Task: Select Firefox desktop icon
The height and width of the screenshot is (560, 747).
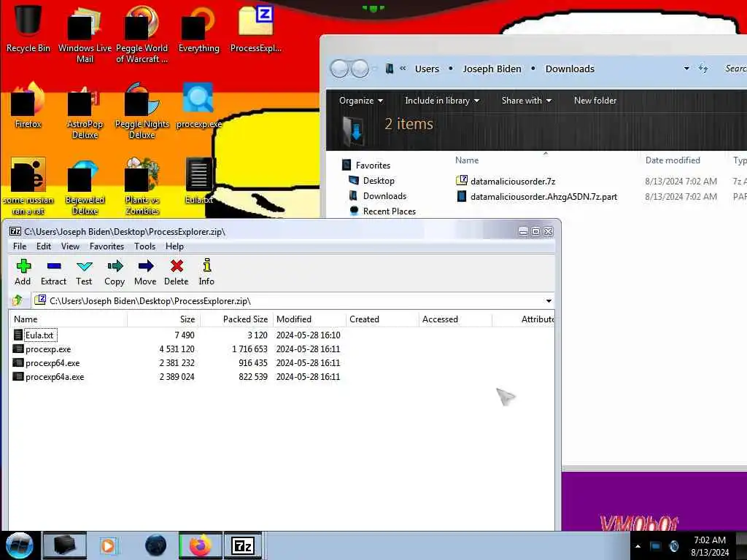Action: point(28,106)
